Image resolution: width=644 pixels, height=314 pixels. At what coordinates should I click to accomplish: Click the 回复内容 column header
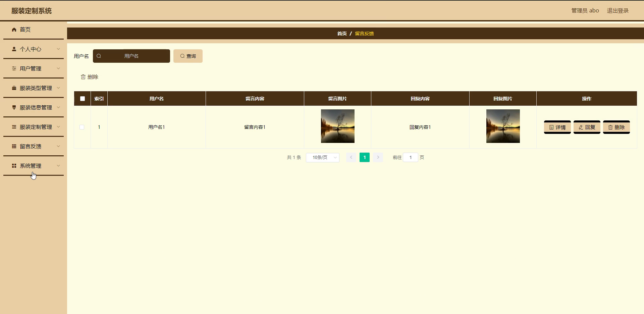coord(420,99)
